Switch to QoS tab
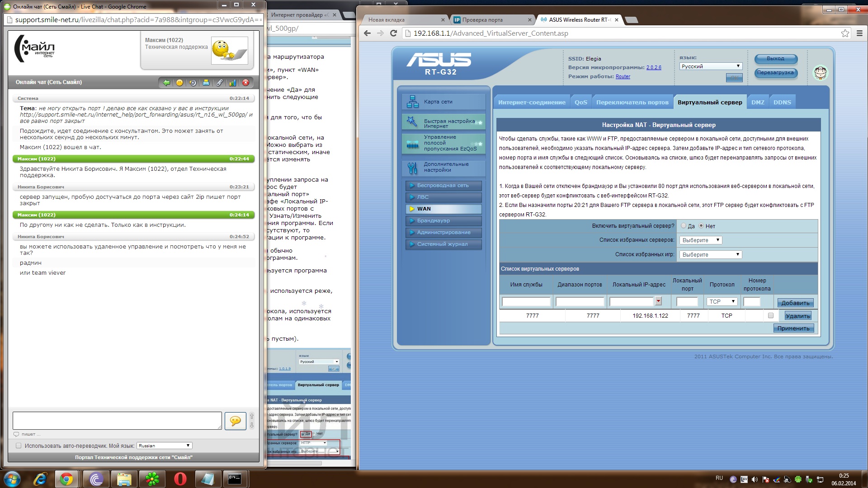Screen dimensions: 868x488 click(x=581, y=103)
